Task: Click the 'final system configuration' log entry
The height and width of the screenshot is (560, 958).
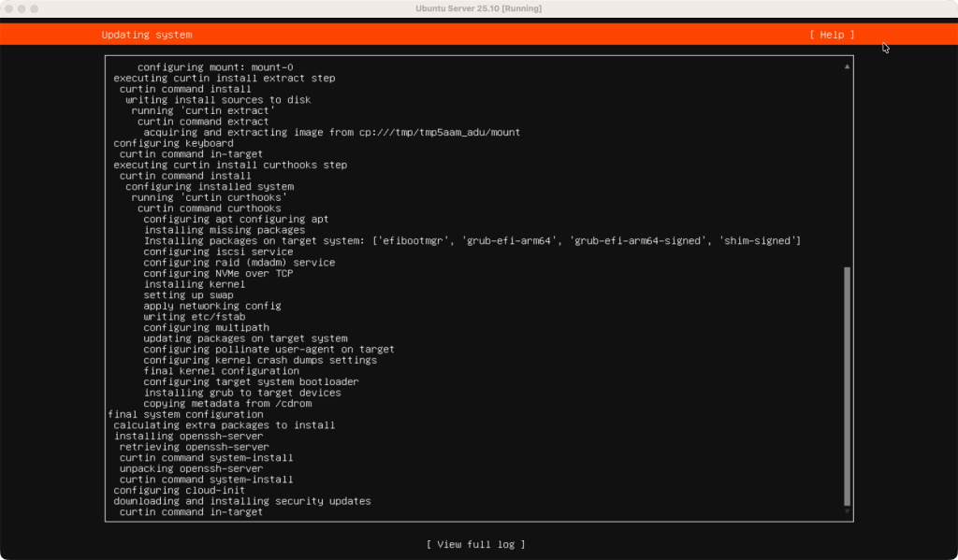Action: [185, 414]
